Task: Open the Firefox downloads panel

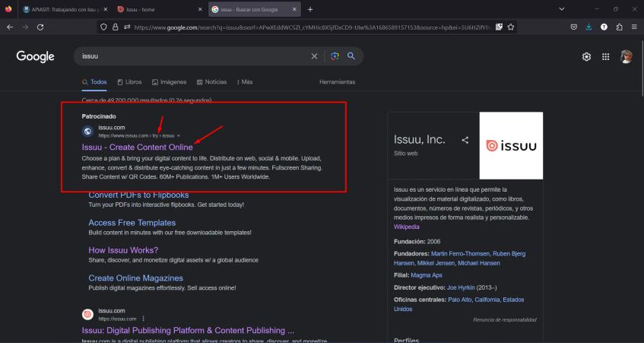Action: pyautogui.click(x=588, y=27)
